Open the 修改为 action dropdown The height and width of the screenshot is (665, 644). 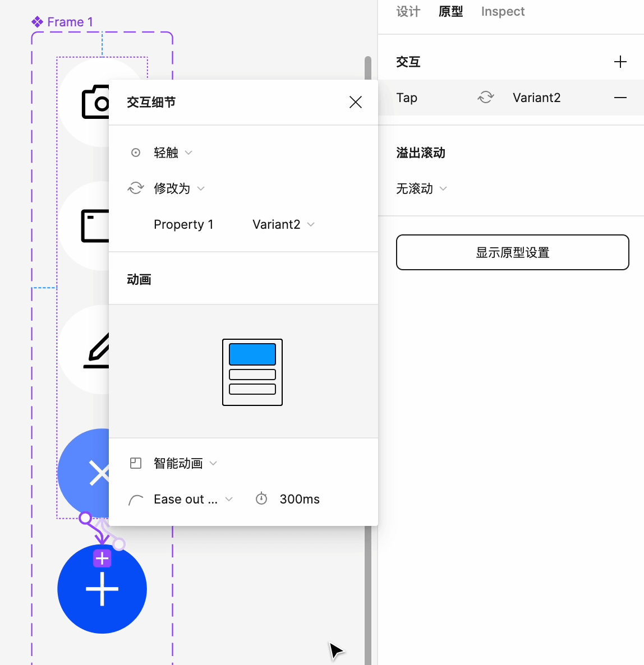click(x=178, y=188)
